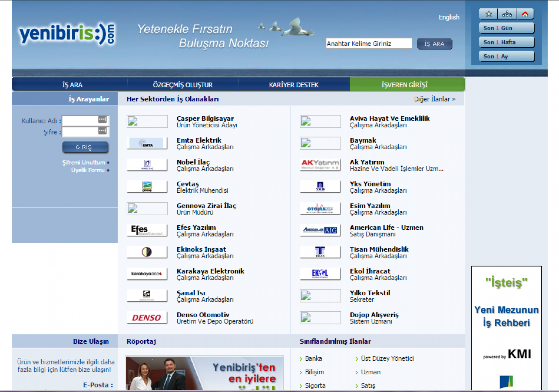Open the Emta Elektrik logo
This screenshot has height=392, width=559.
pos(147,143)
